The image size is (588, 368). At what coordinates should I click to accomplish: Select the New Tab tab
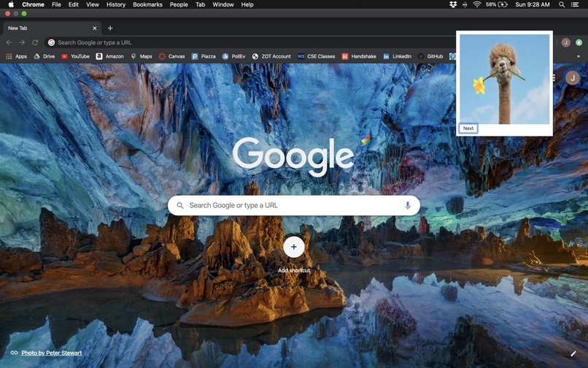click(52, 28)
